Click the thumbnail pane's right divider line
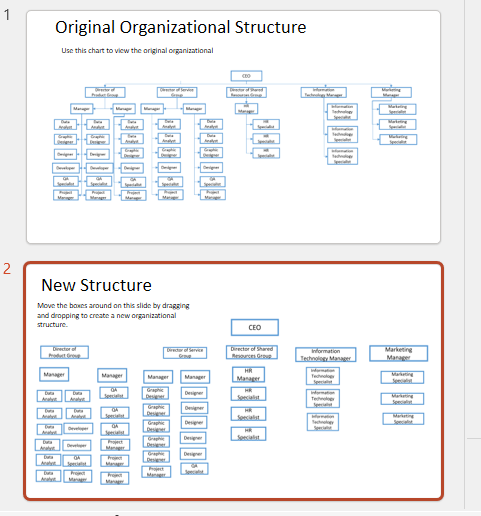The image size is (481, 516). [x=464, y=253]
